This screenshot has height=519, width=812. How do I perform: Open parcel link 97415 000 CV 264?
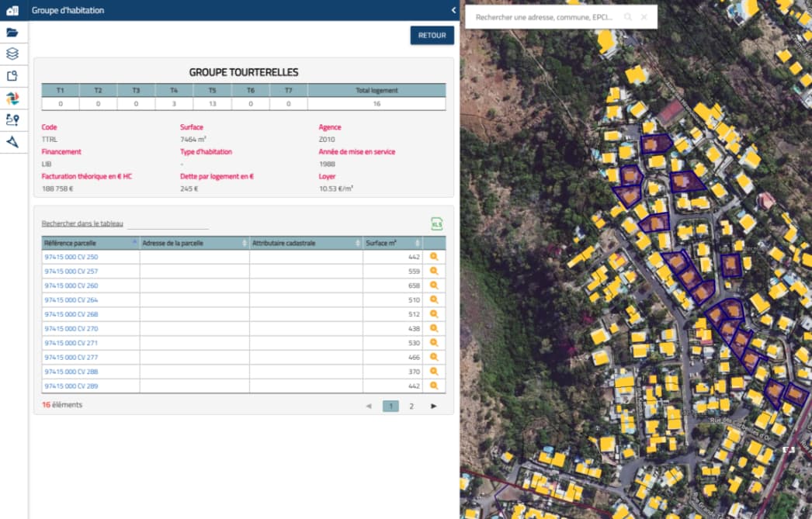[71, 300]
